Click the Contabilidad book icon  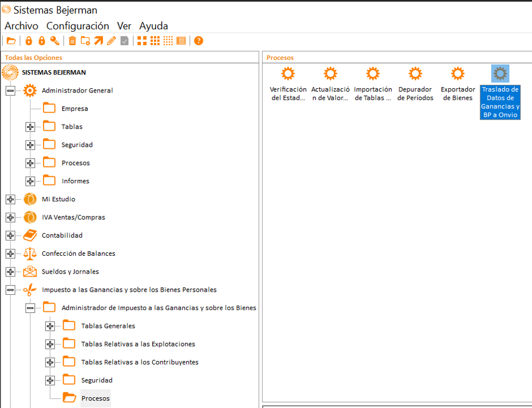click(30, 235)
